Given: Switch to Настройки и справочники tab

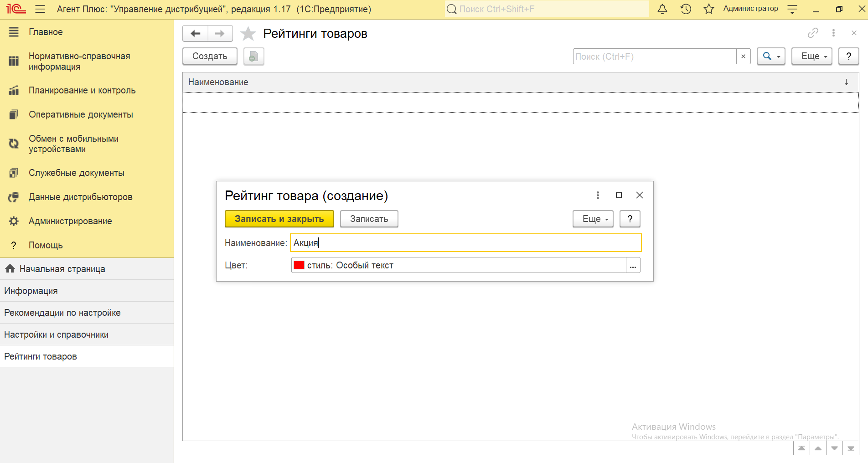Looking at the screenshot, I should (87, 334).
